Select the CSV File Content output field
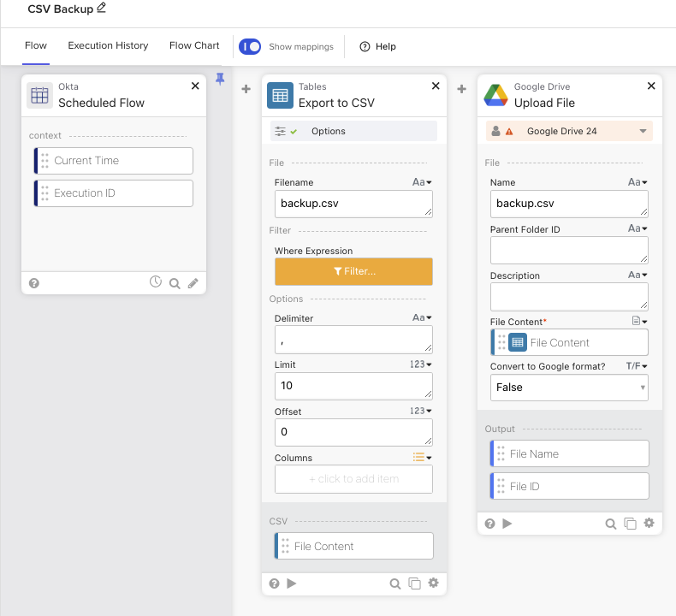 point(354,546)
